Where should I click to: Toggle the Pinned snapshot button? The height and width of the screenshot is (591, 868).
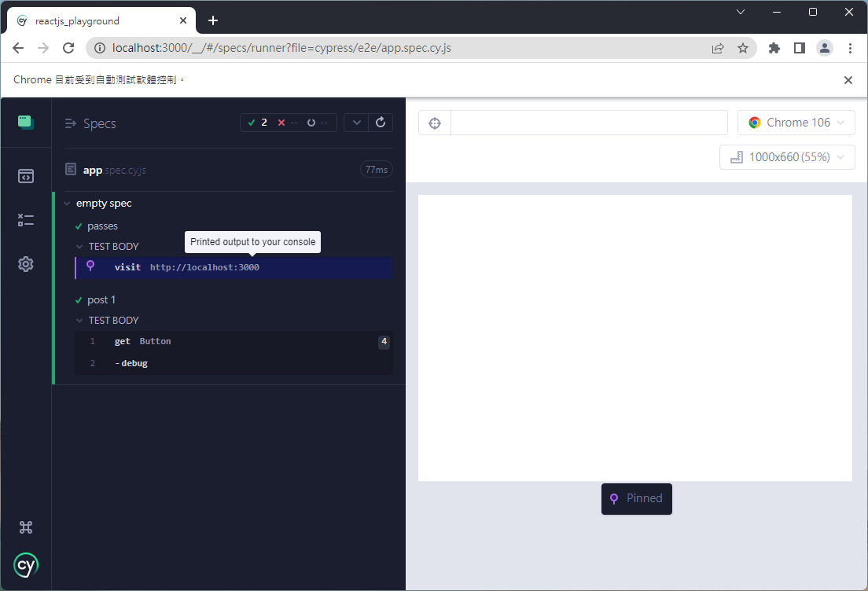(636, 498)
